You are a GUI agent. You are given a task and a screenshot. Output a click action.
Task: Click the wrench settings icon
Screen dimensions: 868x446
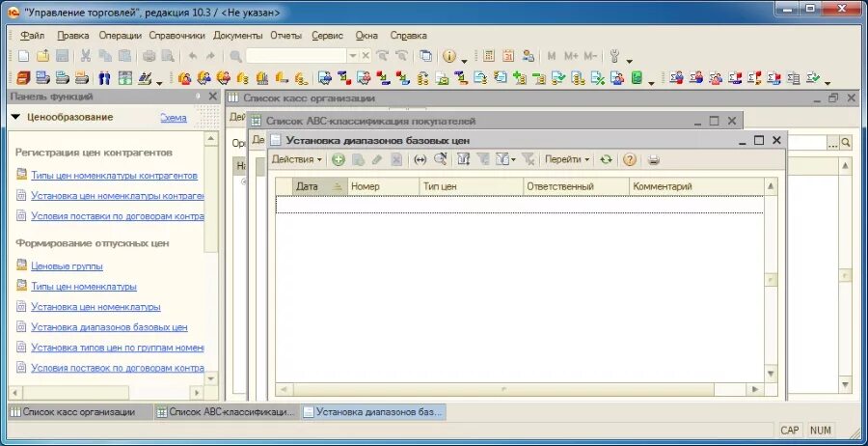(x=614, y=56)
